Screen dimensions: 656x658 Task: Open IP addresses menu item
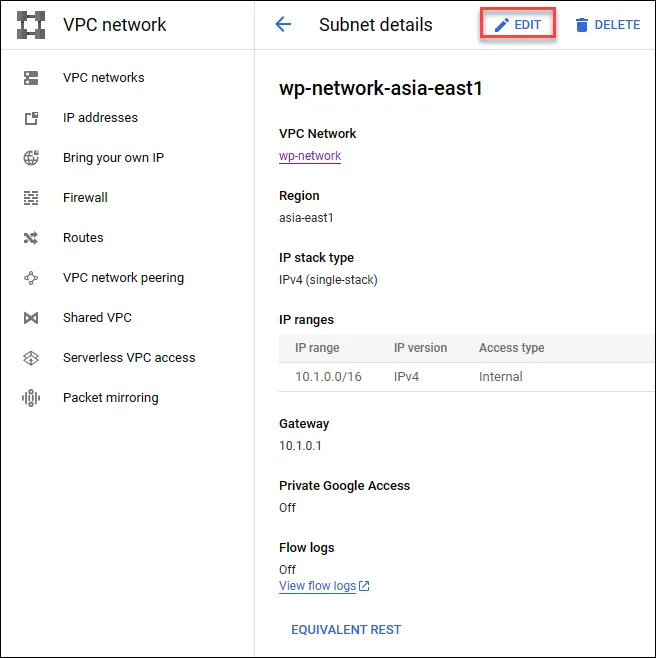(x=100, y=118)
